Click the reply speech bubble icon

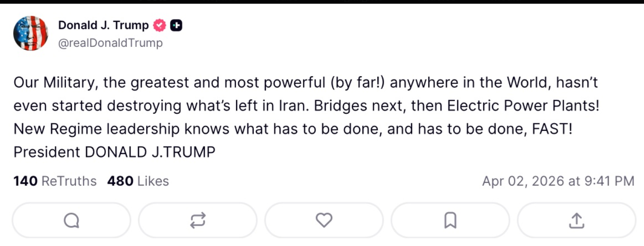(x=71, y=220)
